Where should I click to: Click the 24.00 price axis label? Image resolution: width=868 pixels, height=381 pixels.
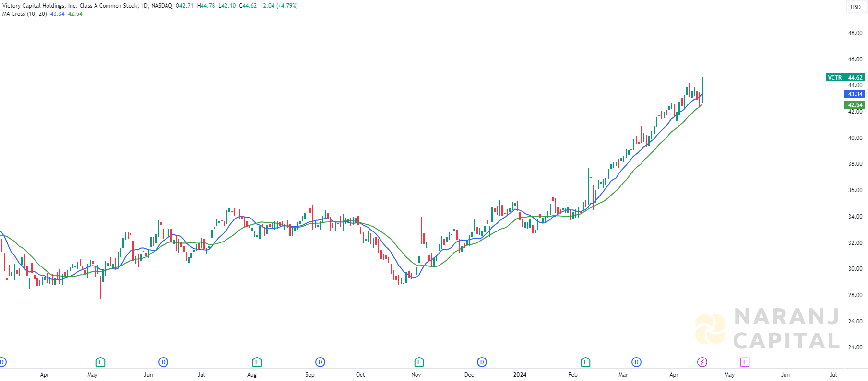coord(855,347)
